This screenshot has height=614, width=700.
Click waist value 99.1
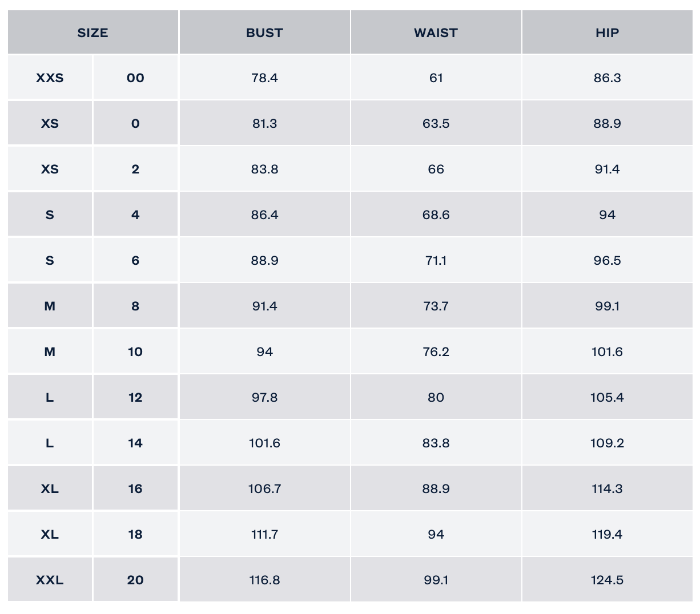tap(436, 580)
